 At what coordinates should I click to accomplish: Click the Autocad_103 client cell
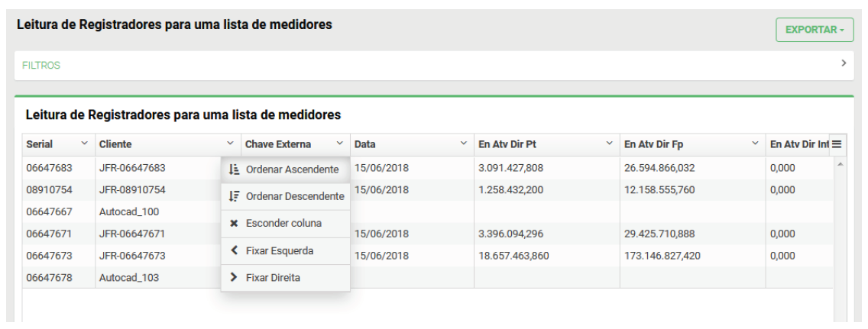click(x=129, y=278)
